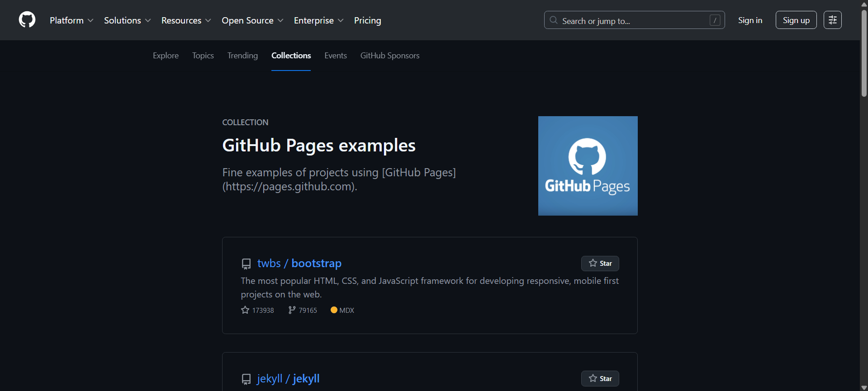Screen dimensions: 868x391
Task: Click the GitHub Octocat logo
Action: pyautogui.click(x=27, y=20)
